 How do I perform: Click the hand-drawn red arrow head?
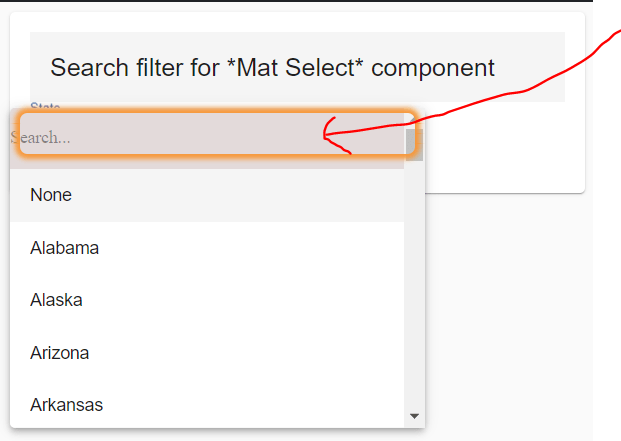point(335,135)
